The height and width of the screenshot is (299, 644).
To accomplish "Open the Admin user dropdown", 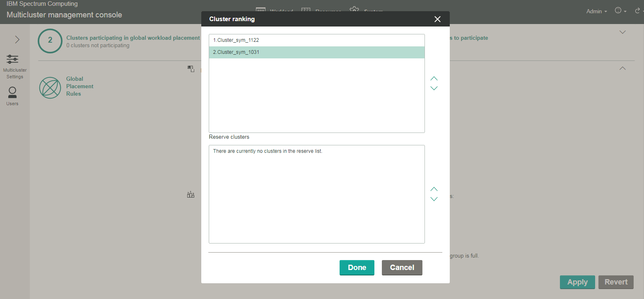I will coord(596,12).
